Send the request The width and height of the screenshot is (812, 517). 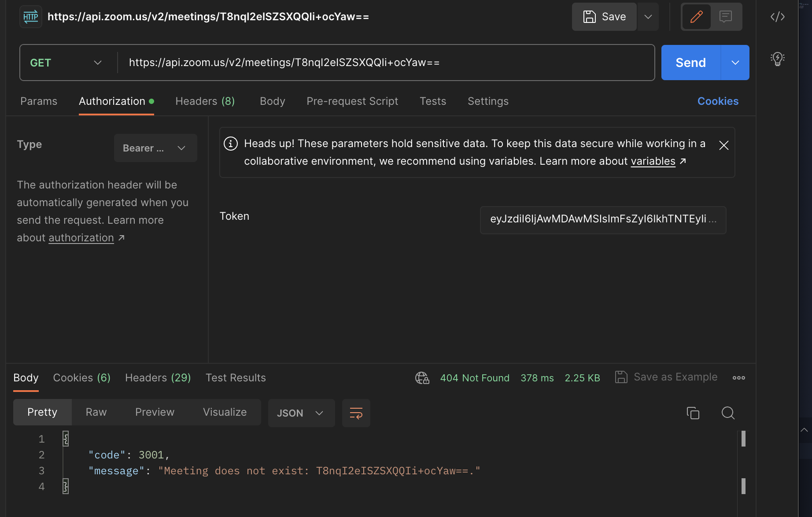coord(690,63)
